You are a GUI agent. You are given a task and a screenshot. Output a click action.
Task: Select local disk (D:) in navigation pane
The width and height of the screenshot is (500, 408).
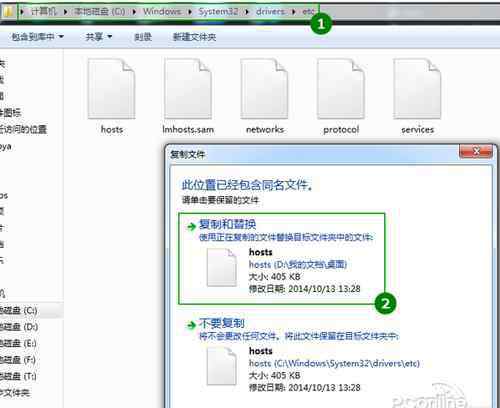(19, 327)
